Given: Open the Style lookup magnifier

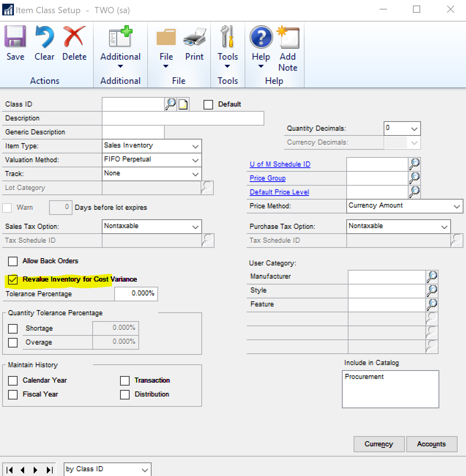Looking at the screenshot, I should [432, 291].
